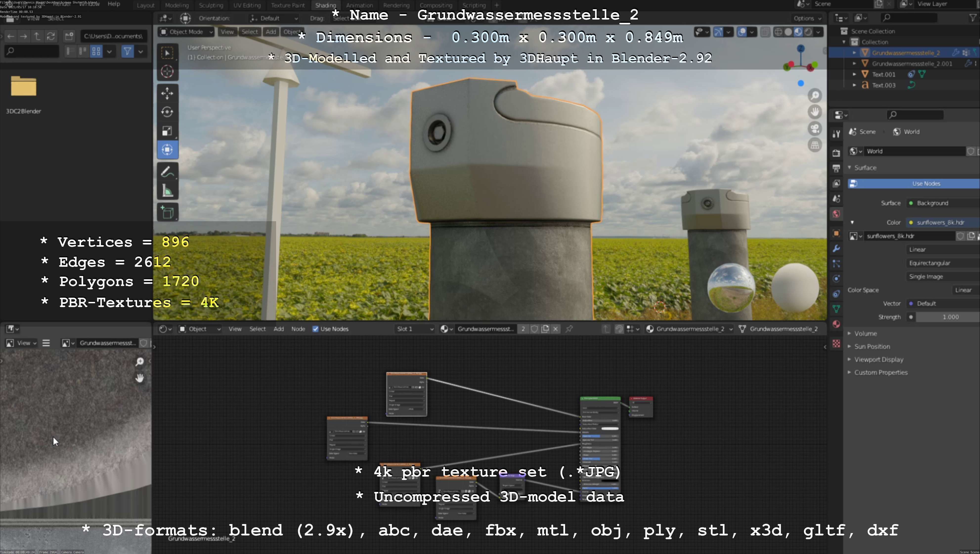Expand the Volume panel
Image resolution: width=980 pixels, height=554 pixels.
coord(866,334)
